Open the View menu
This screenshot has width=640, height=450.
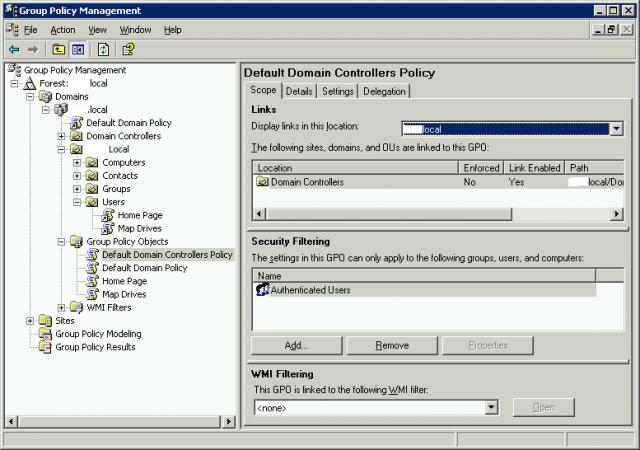point(98,30)
